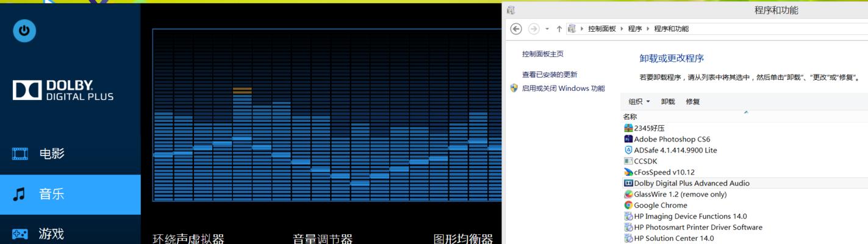
Task: Expand the arrow after 控制面板 breadcrumb
Action: (622, 29)
